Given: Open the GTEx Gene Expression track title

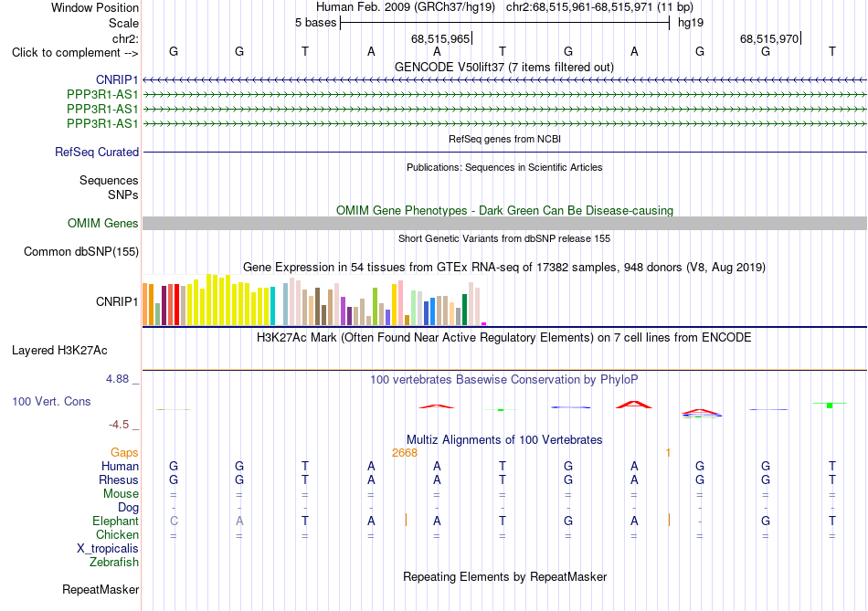Looking at the screenshot, I should click(x=504, y=268).
